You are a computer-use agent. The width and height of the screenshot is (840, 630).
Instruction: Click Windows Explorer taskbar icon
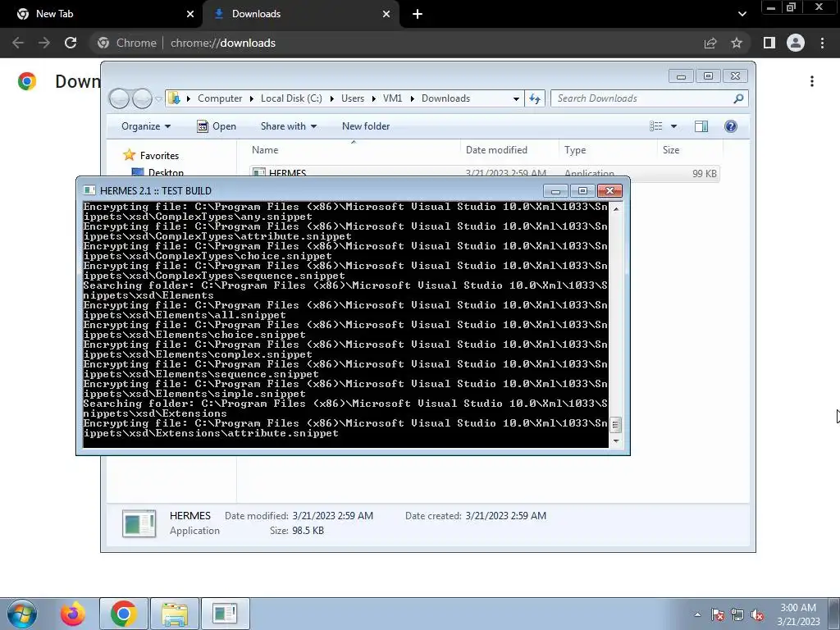[175, 614]
